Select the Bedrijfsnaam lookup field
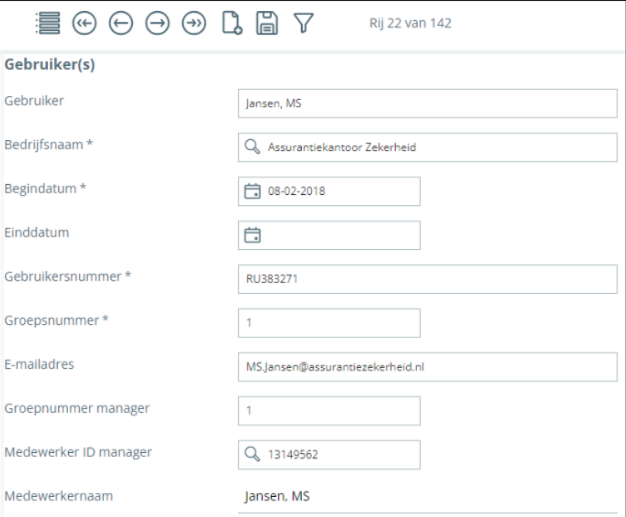 coord(440,147)
